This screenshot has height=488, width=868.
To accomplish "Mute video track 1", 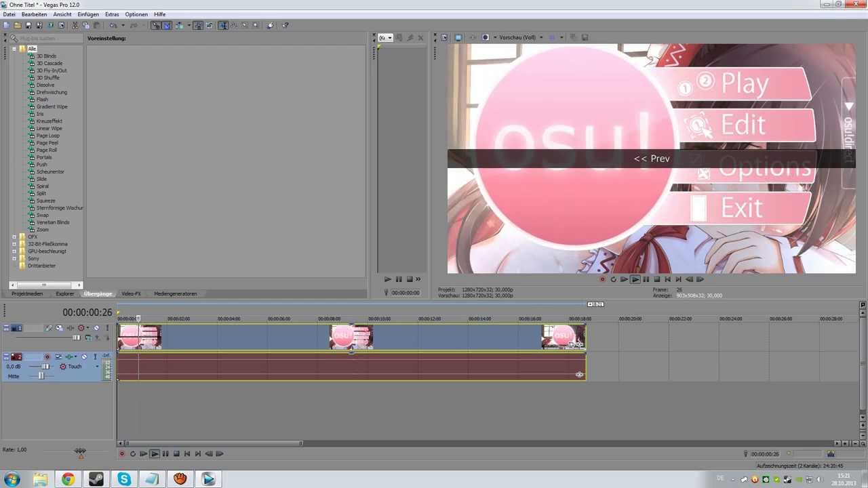I will click(96, 328).
